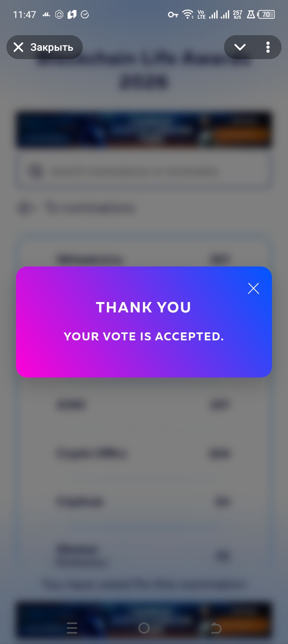This screenshot has width=288, height=644.
Task: Tap the VPN key status icon
Action: click(x=173, y=15)
